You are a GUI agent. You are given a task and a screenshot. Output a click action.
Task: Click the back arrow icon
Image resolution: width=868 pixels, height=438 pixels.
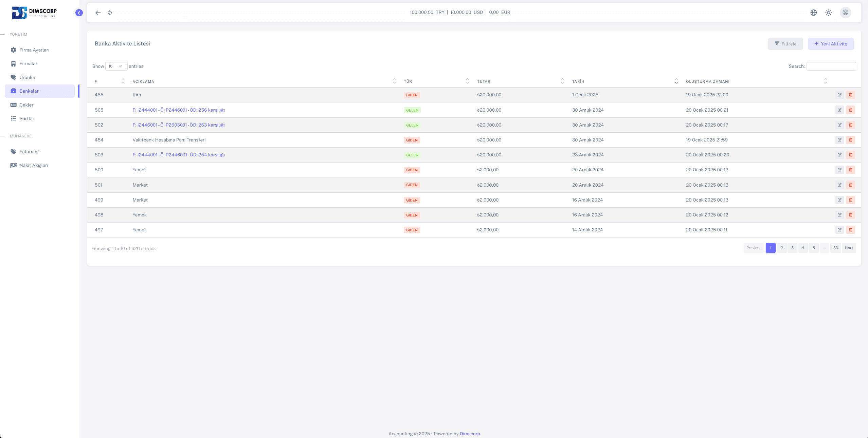coord(98,13)
